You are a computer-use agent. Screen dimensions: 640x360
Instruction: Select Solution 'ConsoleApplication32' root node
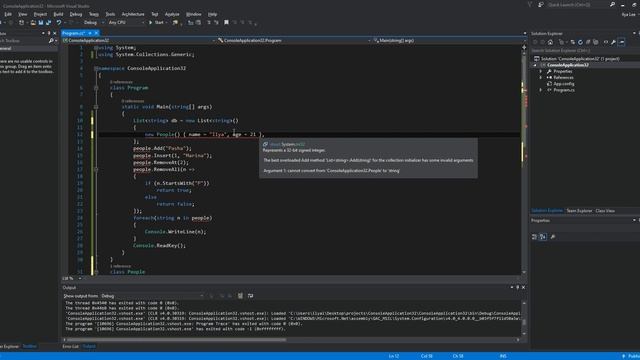577,59
